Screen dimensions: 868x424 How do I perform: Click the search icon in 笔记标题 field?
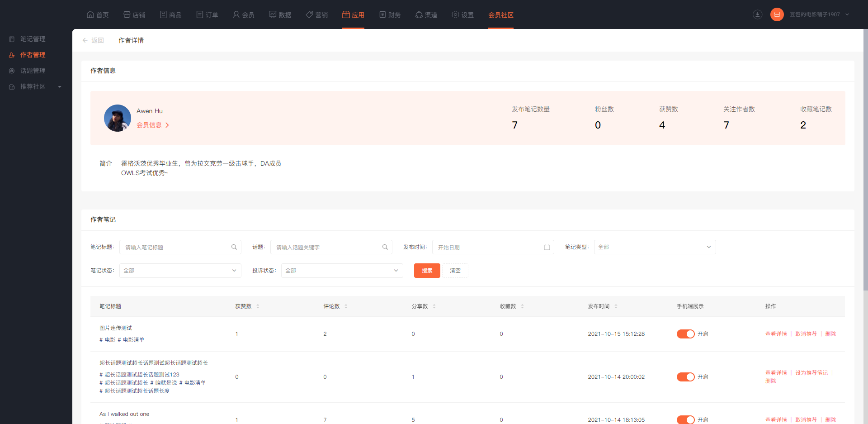pyautogui.click(x=234, y=247)
